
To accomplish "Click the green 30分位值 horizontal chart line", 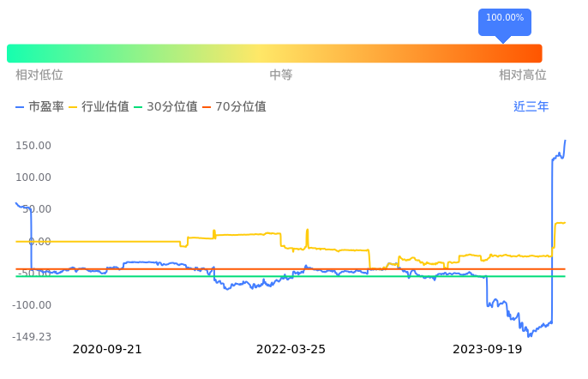I will coord(257,276).
